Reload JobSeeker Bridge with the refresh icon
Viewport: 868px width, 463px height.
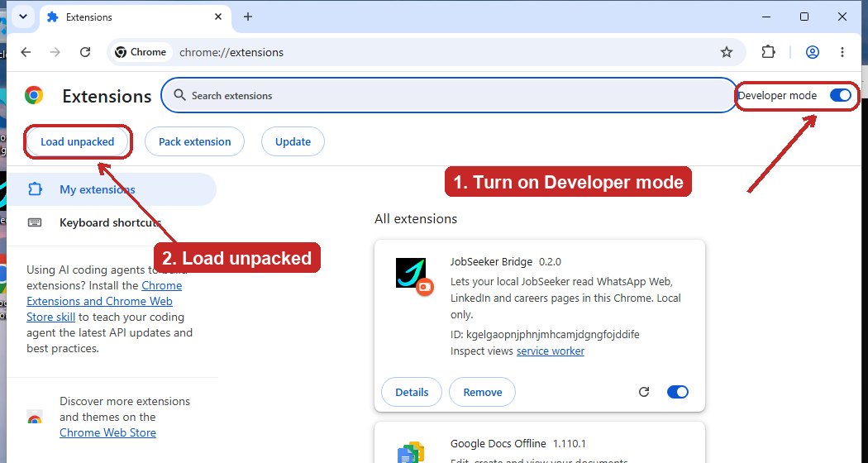pyautogui.click(x=644, y=392)
